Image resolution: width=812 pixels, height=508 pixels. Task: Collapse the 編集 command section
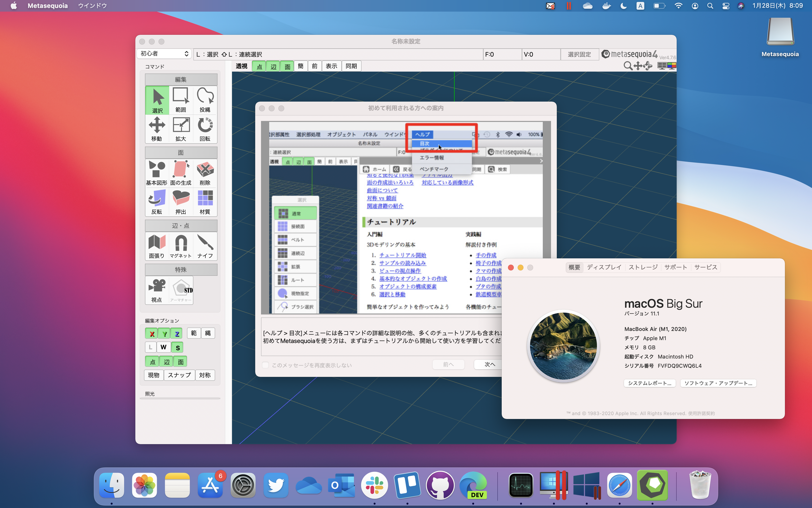tap(181, 80)
